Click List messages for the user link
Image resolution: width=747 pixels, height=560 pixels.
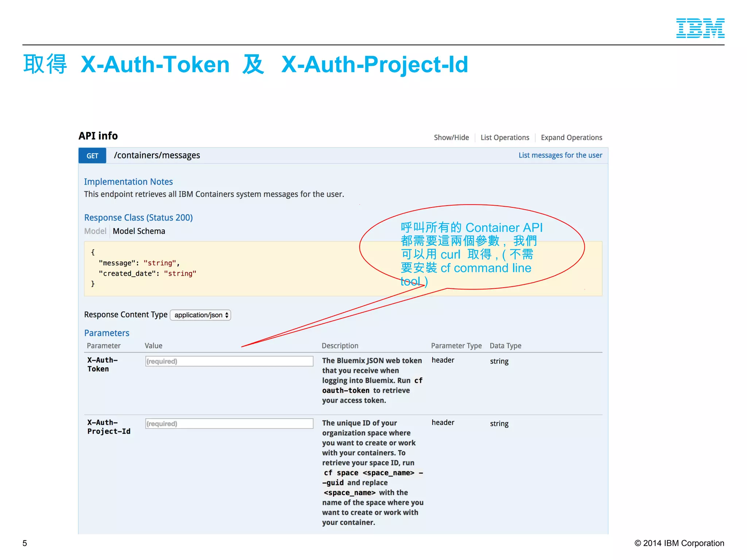pyautogui.click(x=560, y=155)
